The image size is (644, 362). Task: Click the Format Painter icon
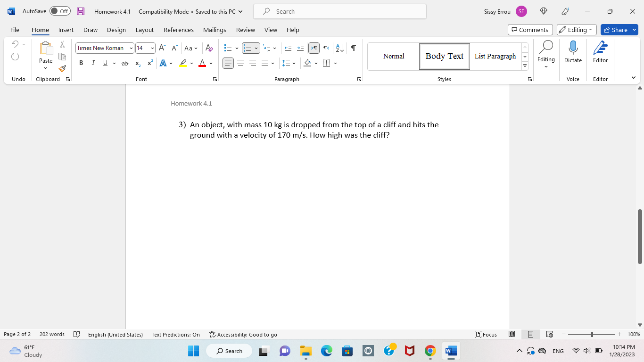[x=62, y=68]
